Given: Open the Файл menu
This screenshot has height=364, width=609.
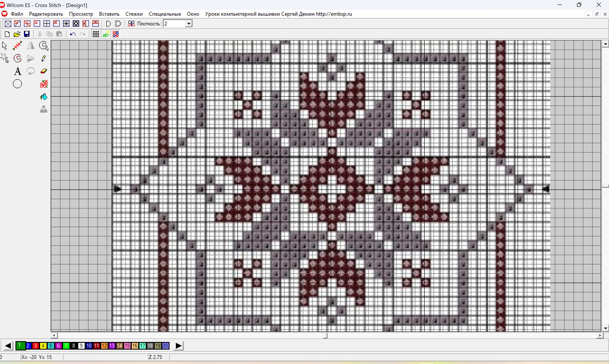Looking at the screenshot, I should [x=17, y=14].
